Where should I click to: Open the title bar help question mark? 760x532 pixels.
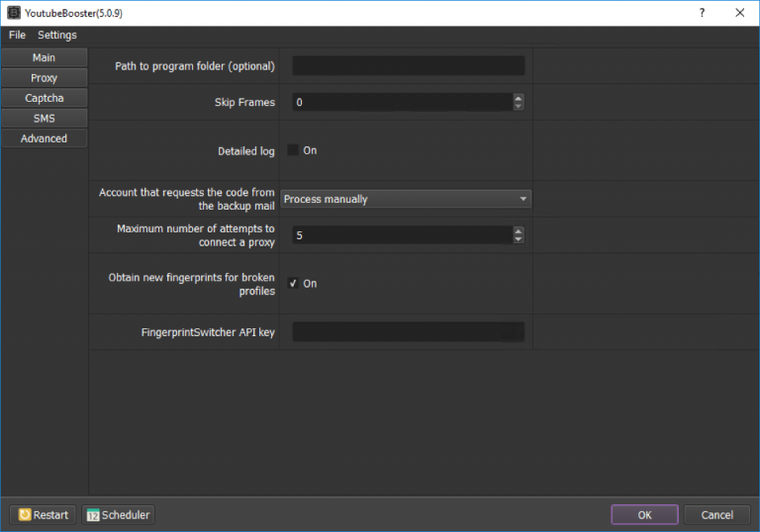[x=702, y=13]
